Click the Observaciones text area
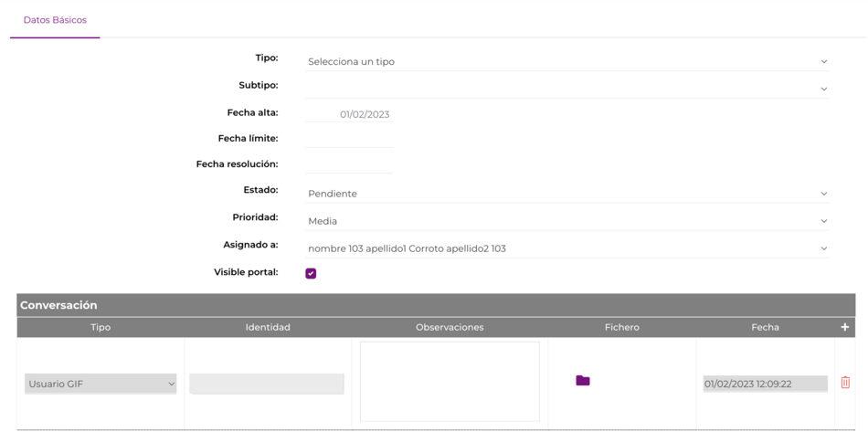This screenshot has width=868, height=432. point(450,382)
